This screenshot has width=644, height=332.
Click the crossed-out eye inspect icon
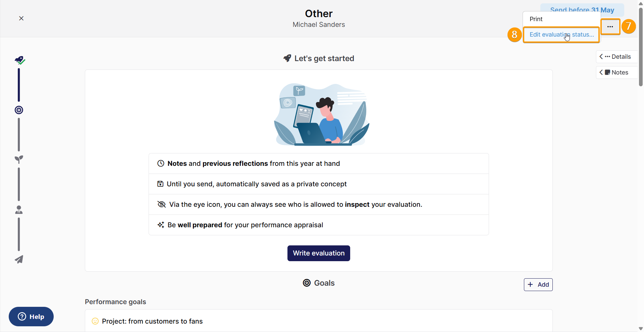click(x=162, y=204)
